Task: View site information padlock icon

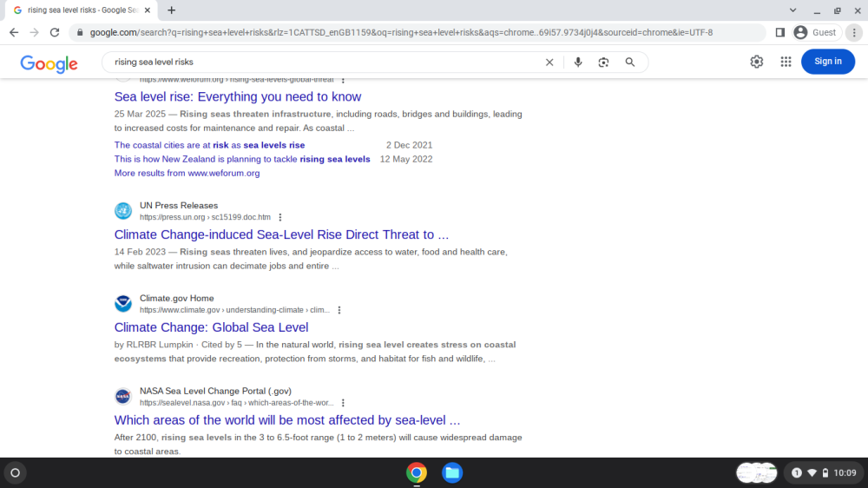Action: (80, 33)
